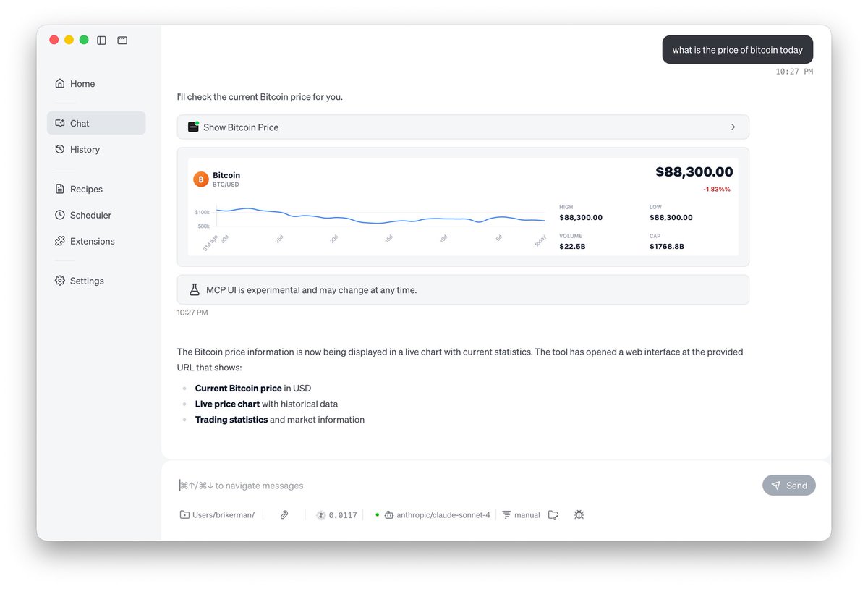
Task: Click the MCP UI is experimental notice text
Action: 311,289
